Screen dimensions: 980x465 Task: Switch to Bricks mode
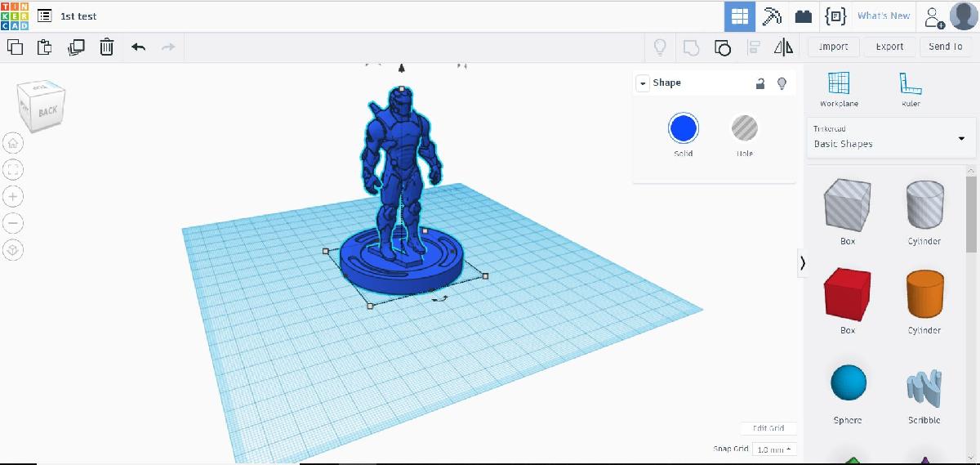[804, 16]
